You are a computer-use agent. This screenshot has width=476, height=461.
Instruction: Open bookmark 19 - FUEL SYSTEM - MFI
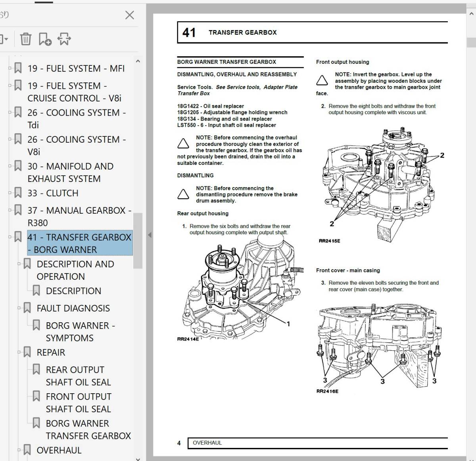point(76,69)
